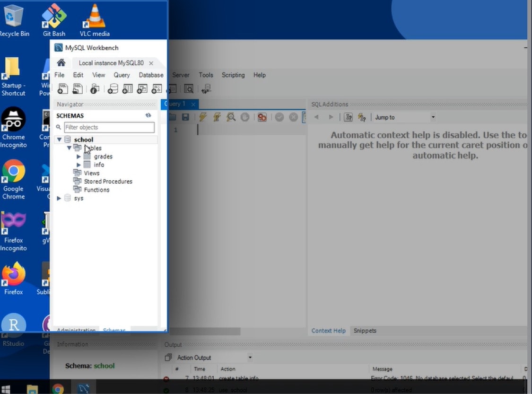The image size is (532, 394).
Task: Toggle stop-on-error execution icon
Action: [x=262, y=117]
